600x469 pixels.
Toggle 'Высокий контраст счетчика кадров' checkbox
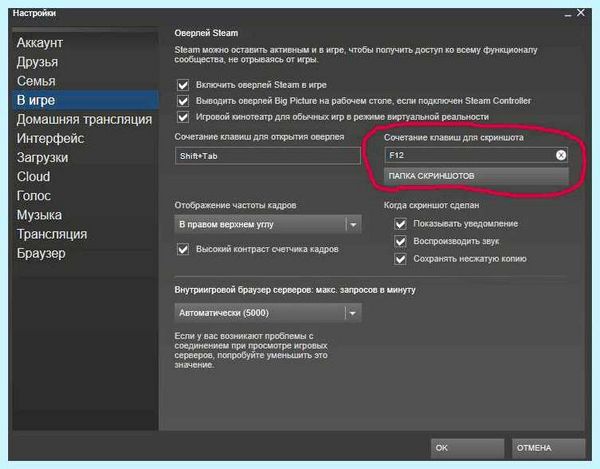coord(183,249)
